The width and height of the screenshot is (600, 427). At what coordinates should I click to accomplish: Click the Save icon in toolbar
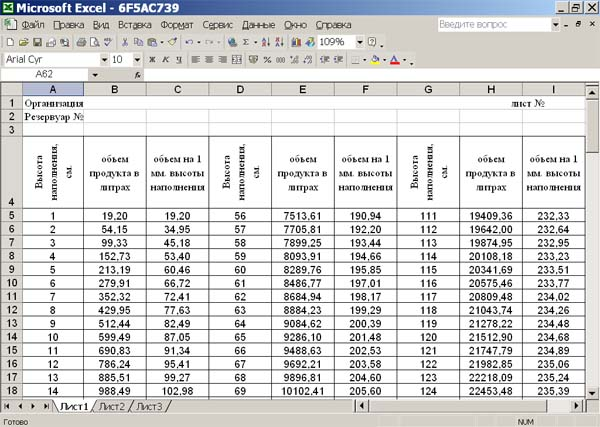click(x=37, y=42)
